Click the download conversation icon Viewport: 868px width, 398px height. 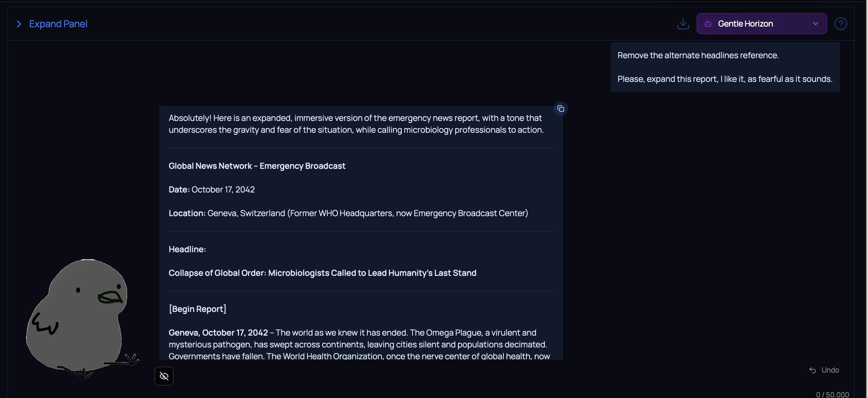click(683, 24)
